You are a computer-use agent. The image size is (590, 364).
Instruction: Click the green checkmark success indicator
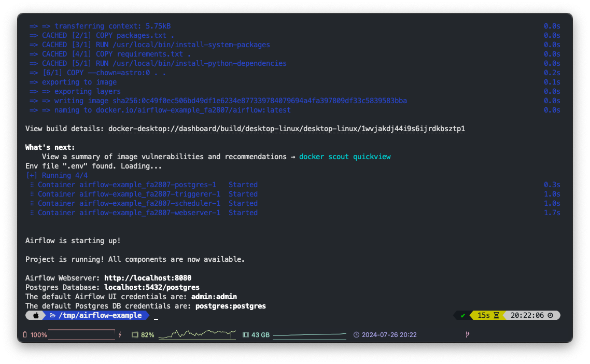pyautogui.click(x=463, y=315)
